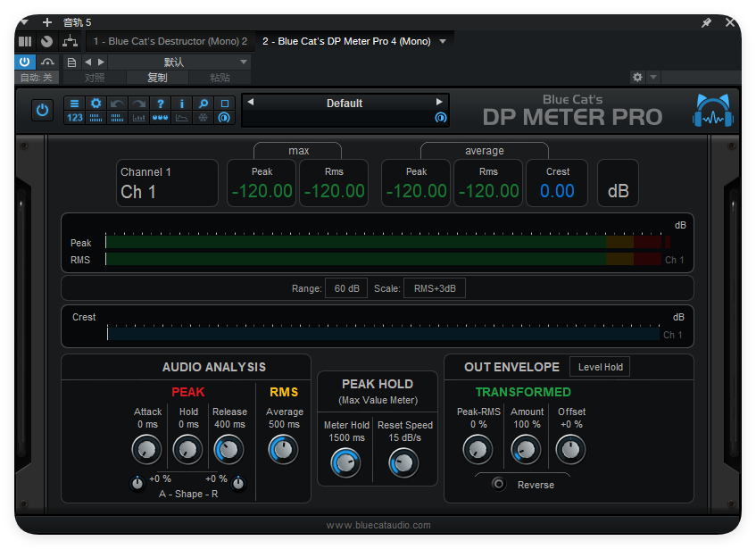Toggle the 123 numeric values display
The height and width of the screenshot is (549, 756).
pyautogui.click(x=74, y=118)
